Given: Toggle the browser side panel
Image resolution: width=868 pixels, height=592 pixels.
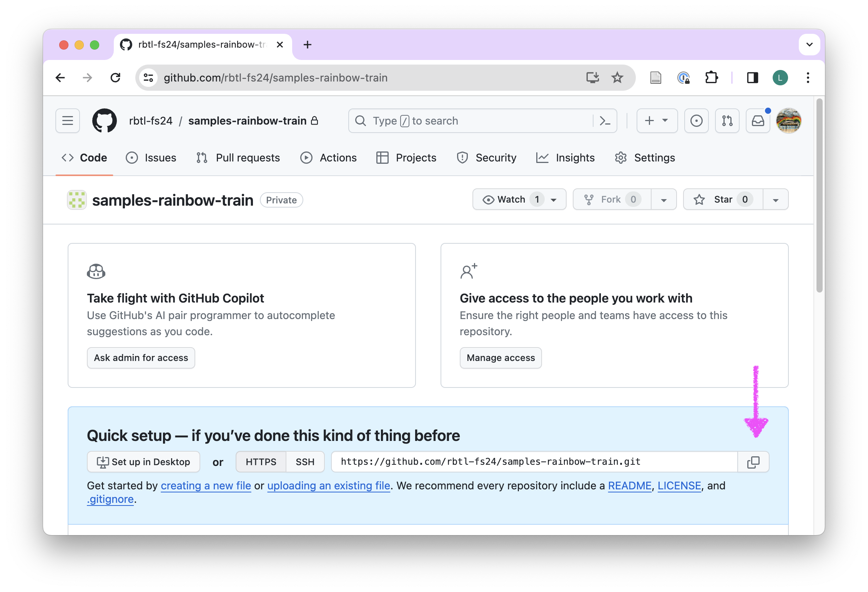Looking at the screenshot, I should (752, 78).
